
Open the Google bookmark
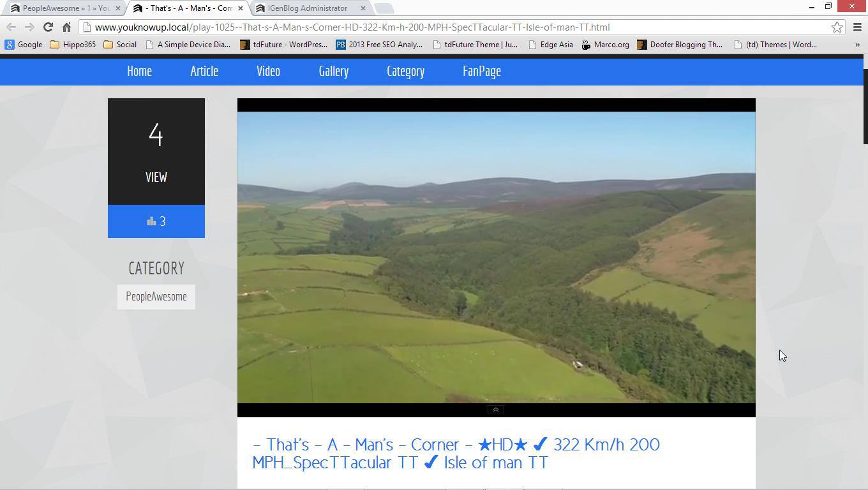24,45
